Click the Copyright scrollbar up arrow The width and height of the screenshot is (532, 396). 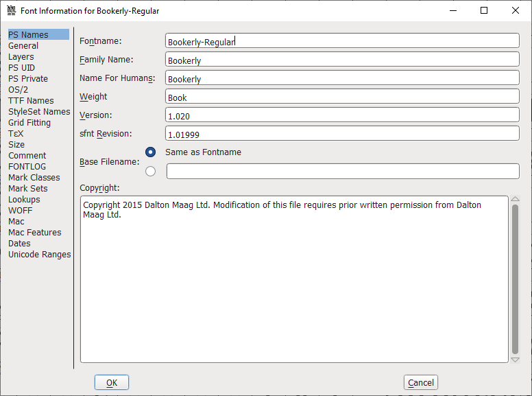click(515, 198)
